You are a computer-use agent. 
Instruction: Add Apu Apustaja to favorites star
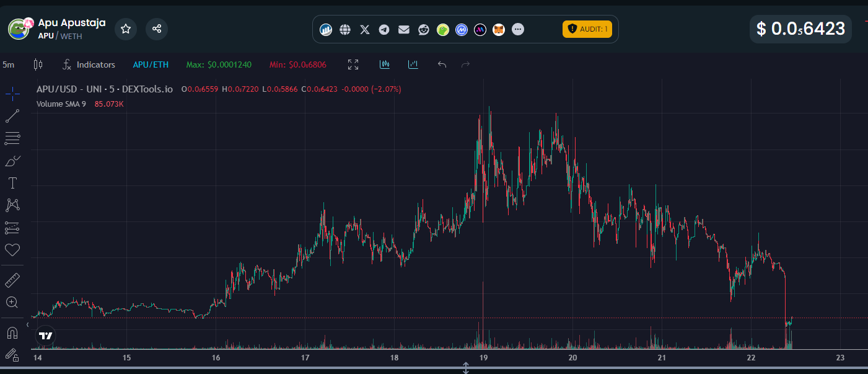(126, 29)
